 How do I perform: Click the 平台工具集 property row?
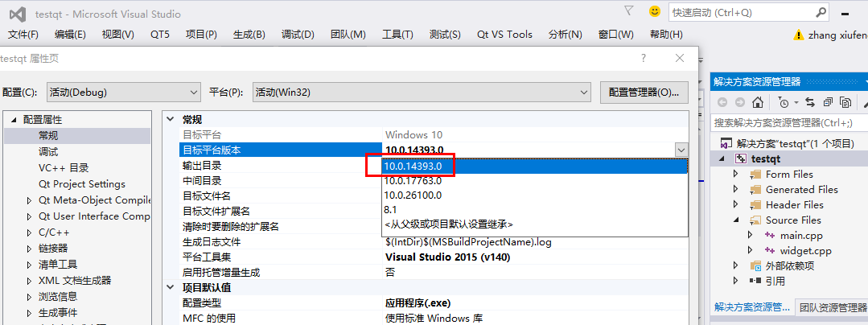(434, 257)
